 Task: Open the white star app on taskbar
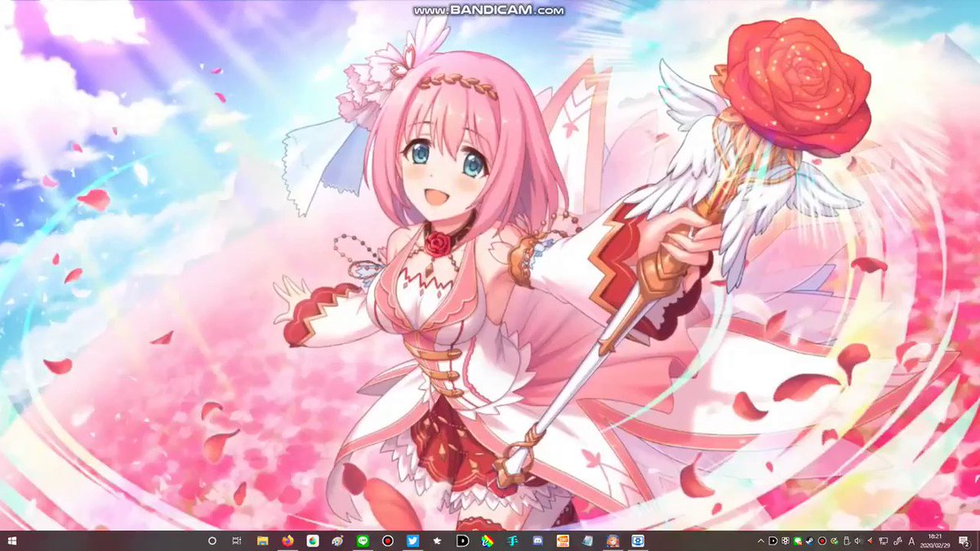tap(438, 540)
